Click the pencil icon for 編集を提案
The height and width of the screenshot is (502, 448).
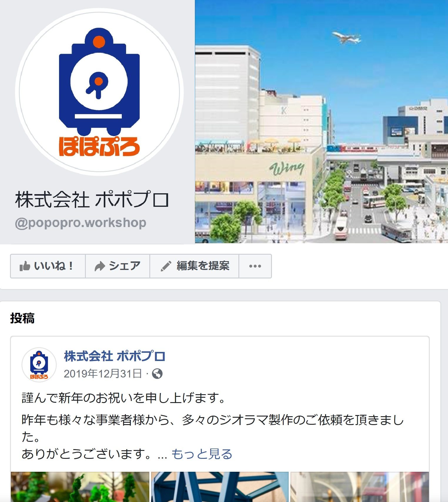pyautogui.click(x=166, y=266)
